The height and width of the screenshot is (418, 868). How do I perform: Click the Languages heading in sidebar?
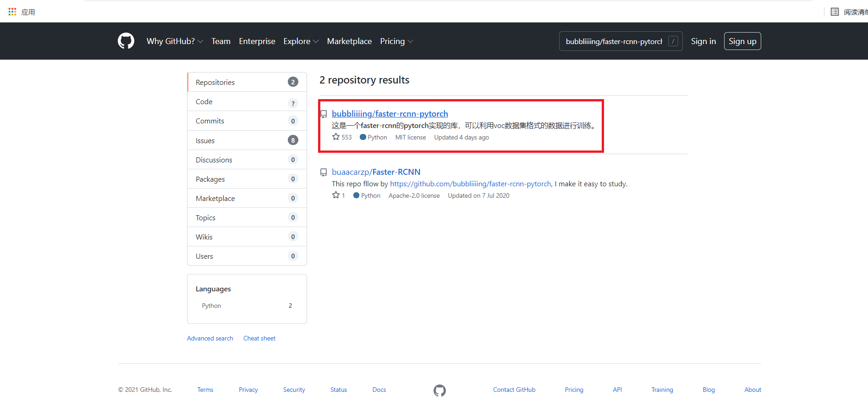(213, 289)
